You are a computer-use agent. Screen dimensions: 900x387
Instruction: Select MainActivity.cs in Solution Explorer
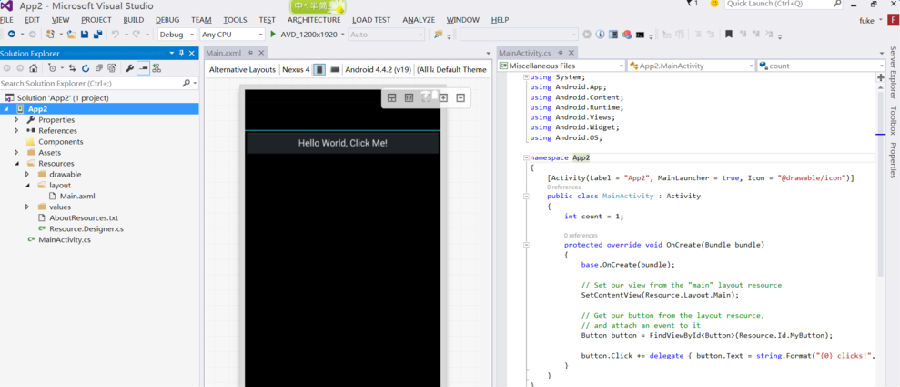[x=64, y=240]
